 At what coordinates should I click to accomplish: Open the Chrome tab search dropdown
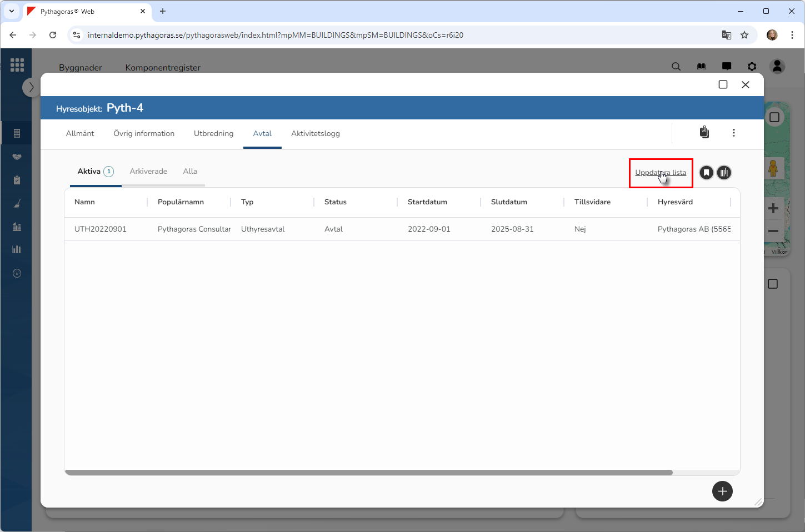coord(11,11)
